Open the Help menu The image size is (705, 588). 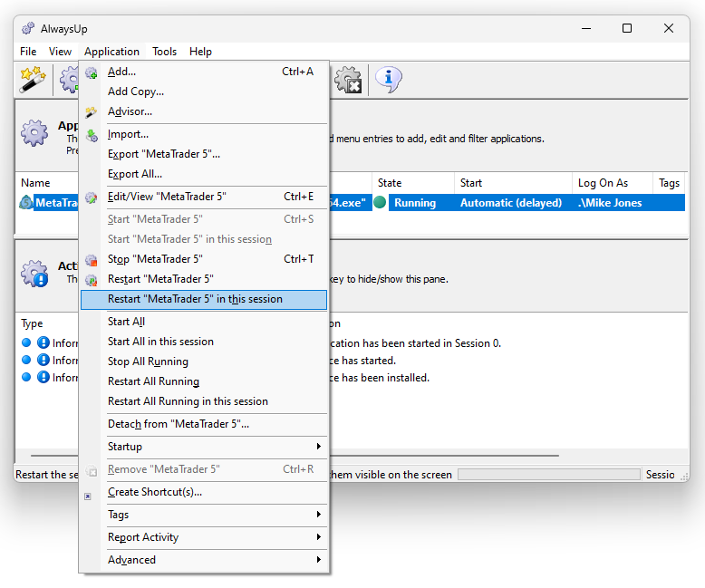(x=200, y=52)
